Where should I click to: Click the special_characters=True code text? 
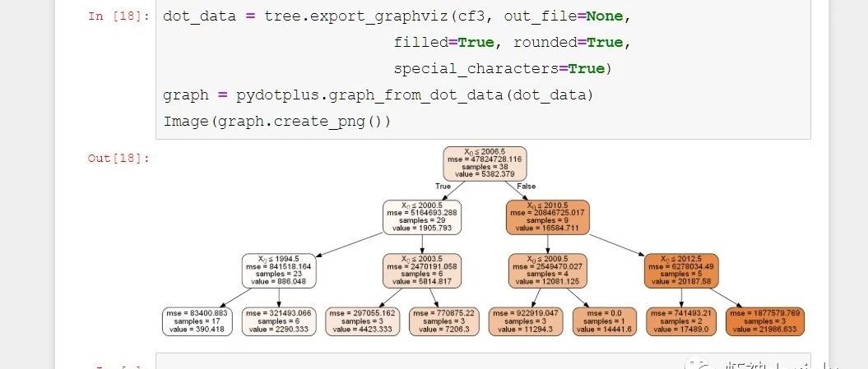coord(503,68)
